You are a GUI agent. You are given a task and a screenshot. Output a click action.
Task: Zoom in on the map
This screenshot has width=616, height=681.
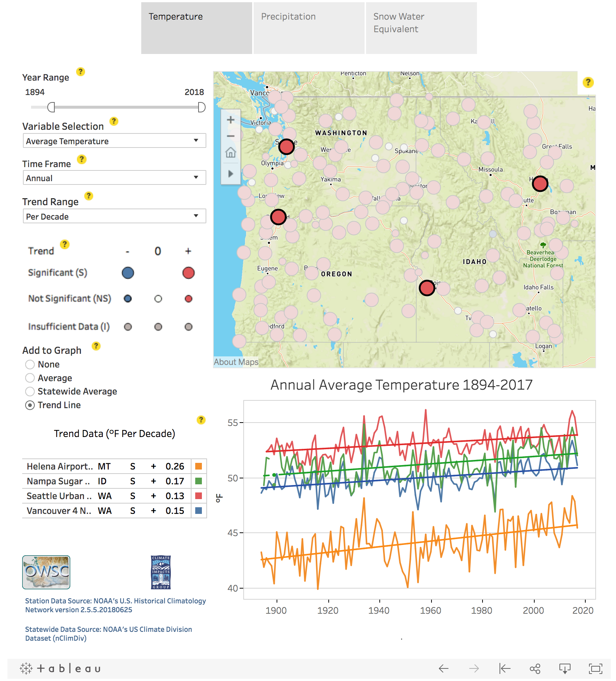tap(231, 119)
